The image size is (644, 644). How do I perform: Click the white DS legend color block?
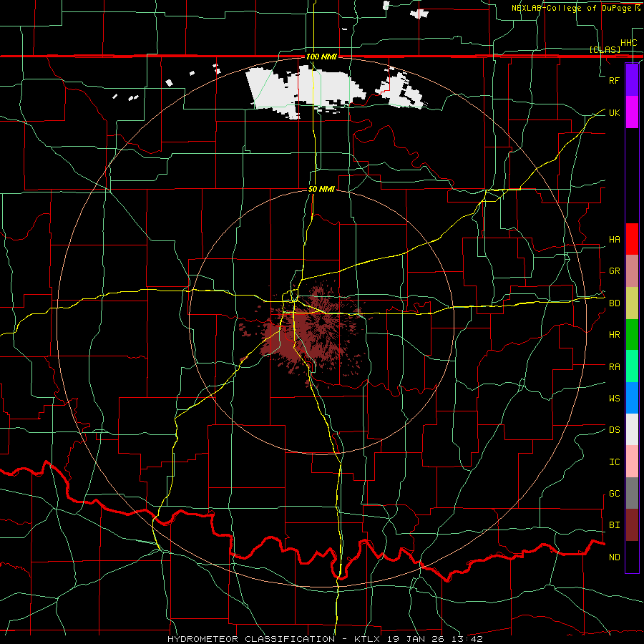[632, 429]
